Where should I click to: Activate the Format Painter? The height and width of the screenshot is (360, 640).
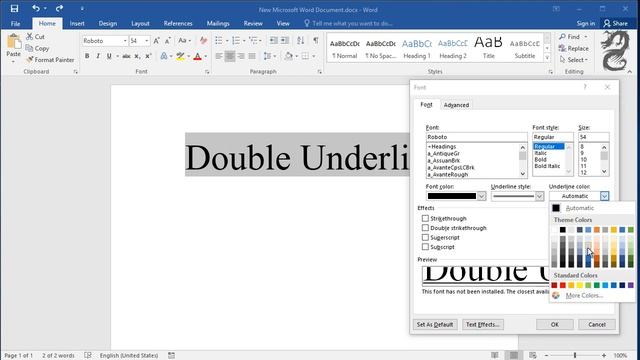50,60
